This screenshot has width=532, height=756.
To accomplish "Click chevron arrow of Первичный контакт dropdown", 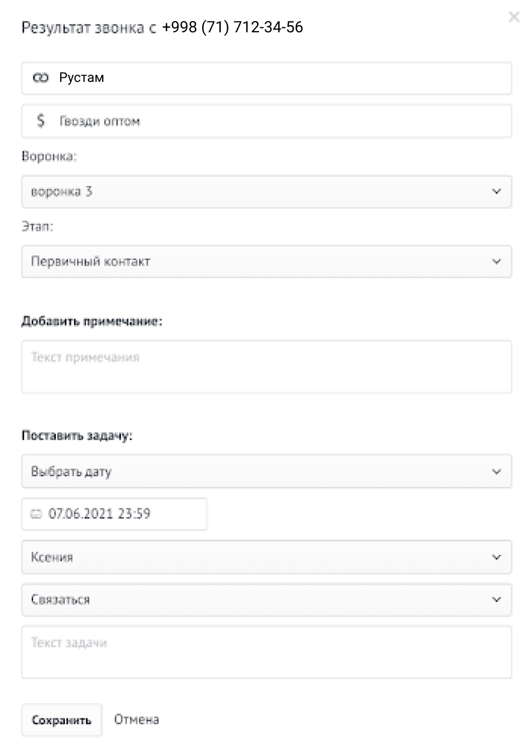I will click(496, 262).
